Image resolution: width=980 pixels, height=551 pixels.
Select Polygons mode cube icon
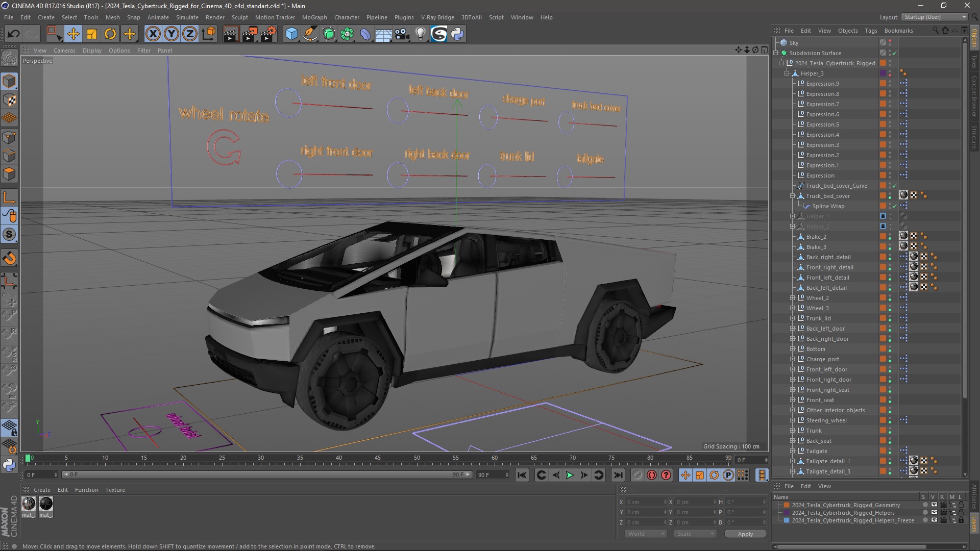9,174
